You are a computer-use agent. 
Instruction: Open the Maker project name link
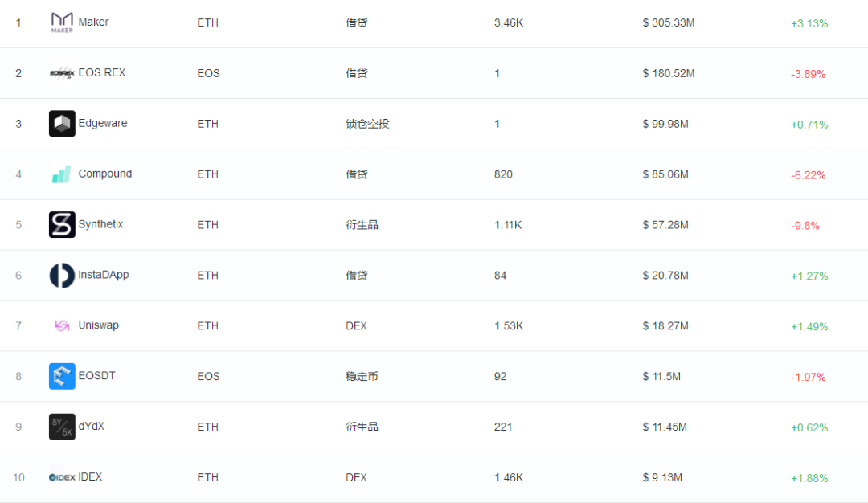click(93, 22)
